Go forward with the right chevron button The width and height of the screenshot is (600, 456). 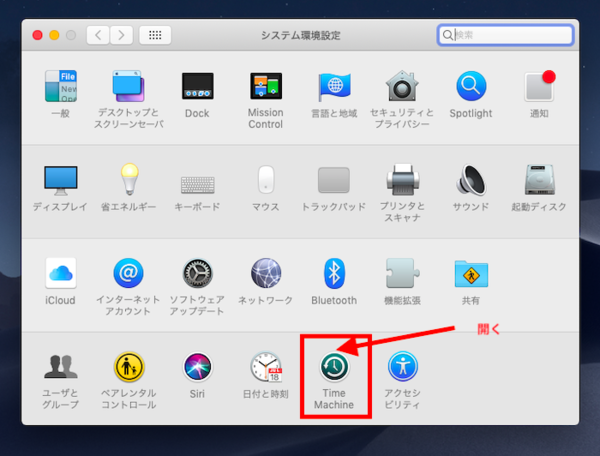point(121,35)
